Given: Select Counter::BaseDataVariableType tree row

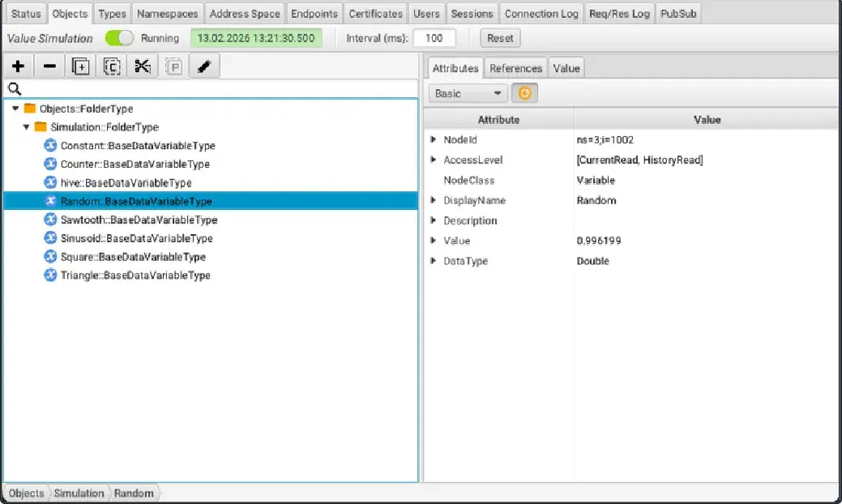Looking at the screenshot, I should click(x=211, y=164).
